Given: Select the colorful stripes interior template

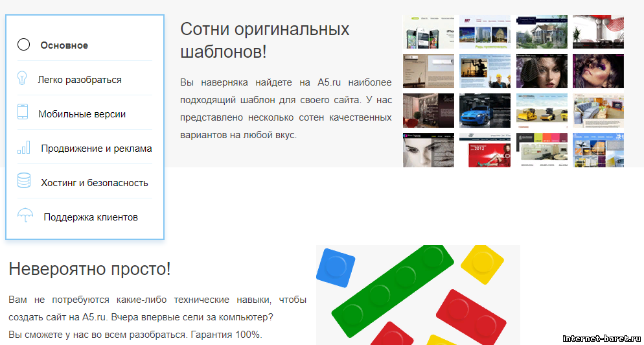Looking at the screenshot, I should (x=542, y=150).
